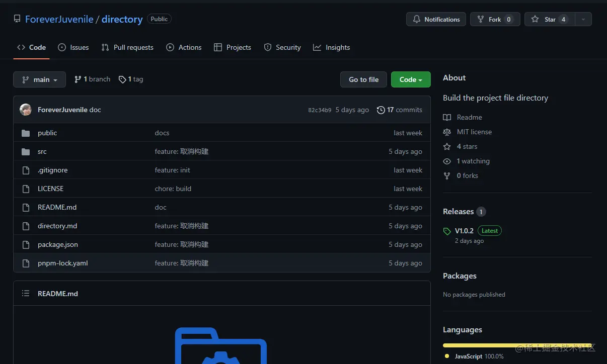Click the green tag icon beside V1.0.2

[x=447, y=231]
